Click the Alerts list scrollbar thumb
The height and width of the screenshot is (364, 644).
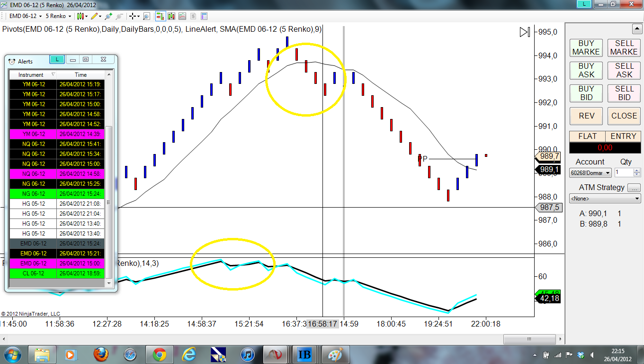(109, 202)
